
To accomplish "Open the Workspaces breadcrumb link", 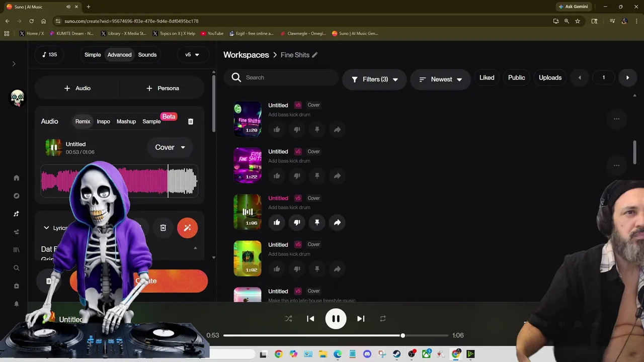I will point(246,55).
